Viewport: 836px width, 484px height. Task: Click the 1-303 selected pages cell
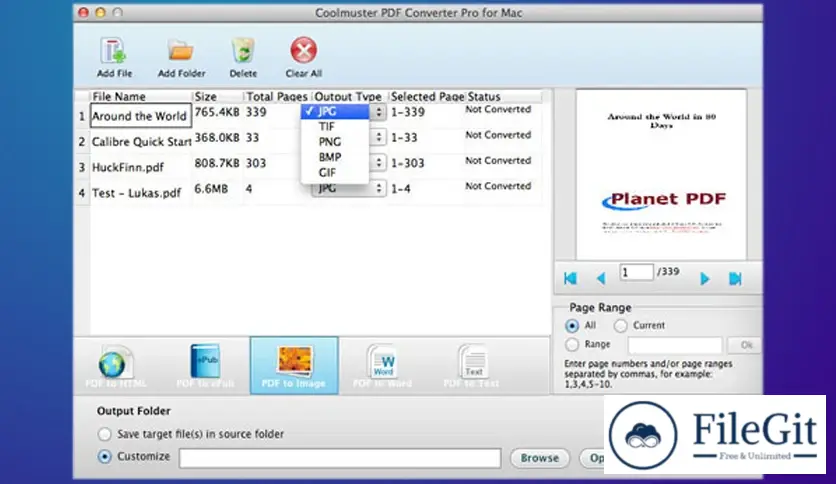point(408,163)
